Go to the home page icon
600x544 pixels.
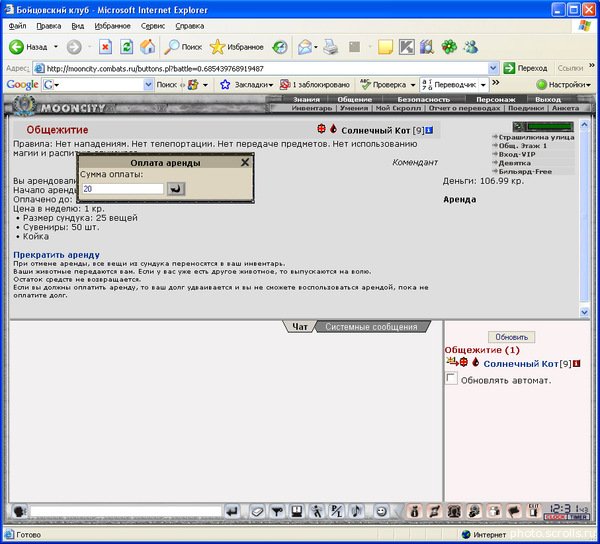pyautogui.click(x=147, y=47)
